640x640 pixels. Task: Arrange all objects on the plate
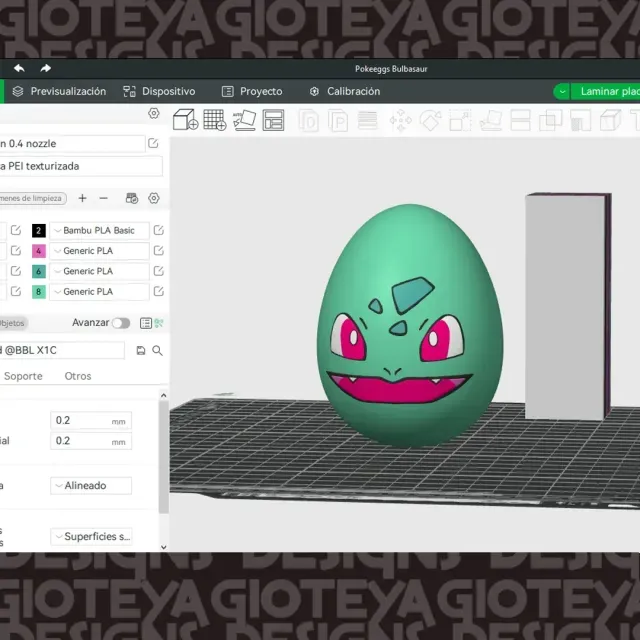point(273,120)
